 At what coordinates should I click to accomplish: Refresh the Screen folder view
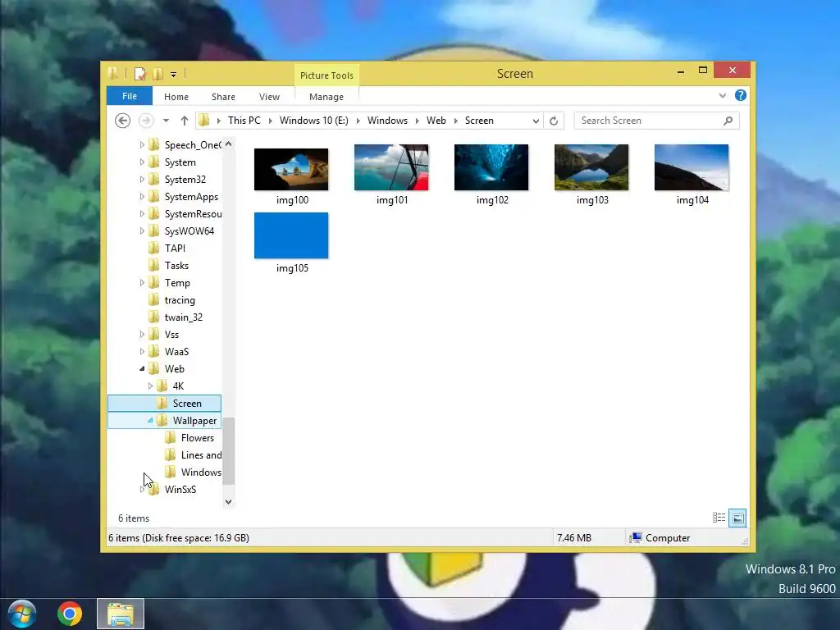(x=554, y=121)
